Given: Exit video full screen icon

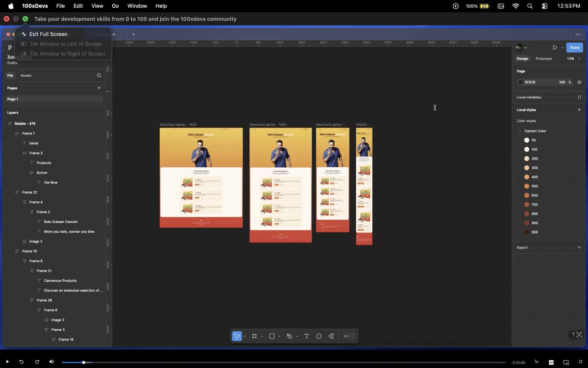Looking at the screenshot, I should coord(581,362).
